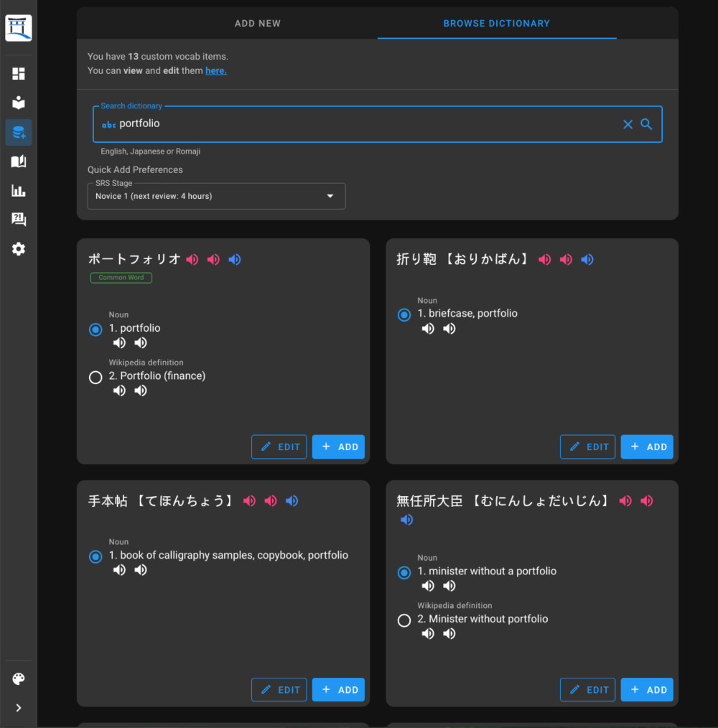Viewport: 718px width, 728px height.
Task: Expand the sidebar with the chevron arrow
Action: (19, 708)
